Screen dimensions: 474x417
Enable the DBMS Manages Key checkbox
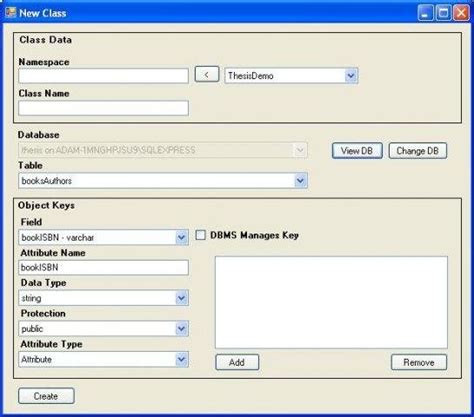click(x=200, y=235)
